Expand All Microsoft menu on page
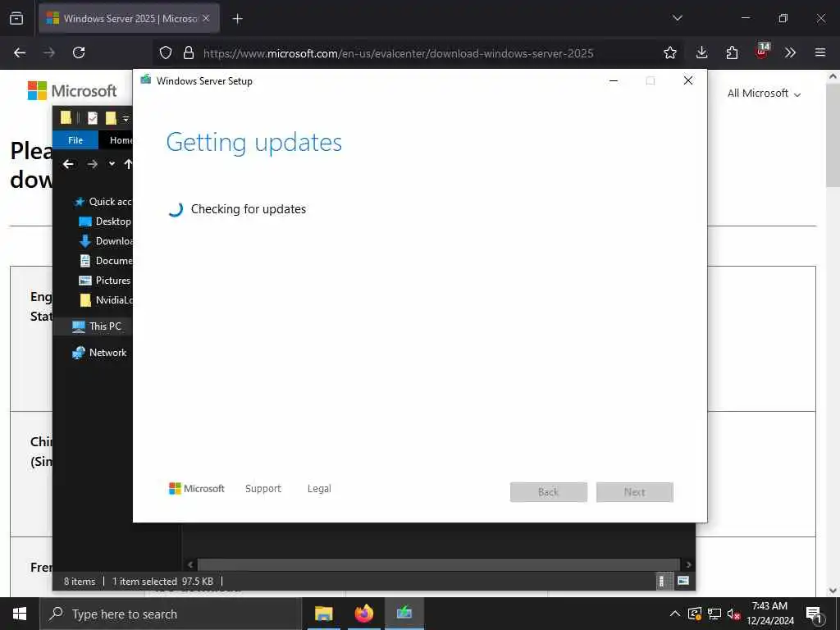Image resolution: width=840 pixels, height=630 pixels. 764,94
